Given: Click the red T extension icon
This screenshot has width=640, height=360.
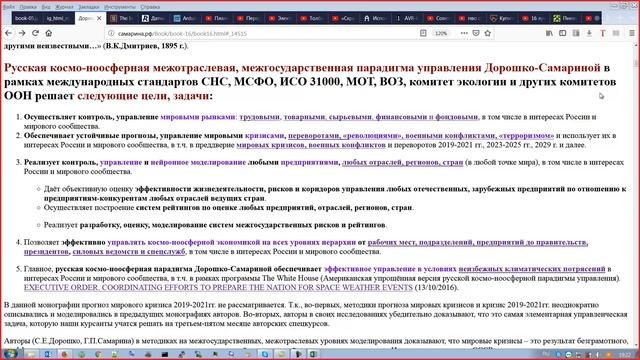Looking at the screenshot, I should (x=602, y=33).
